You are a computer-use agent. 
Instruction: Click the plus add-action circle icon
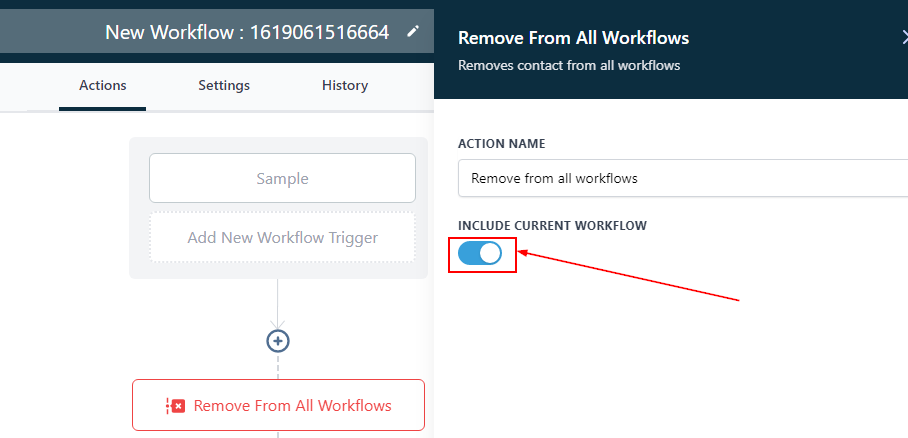[278, 341]
